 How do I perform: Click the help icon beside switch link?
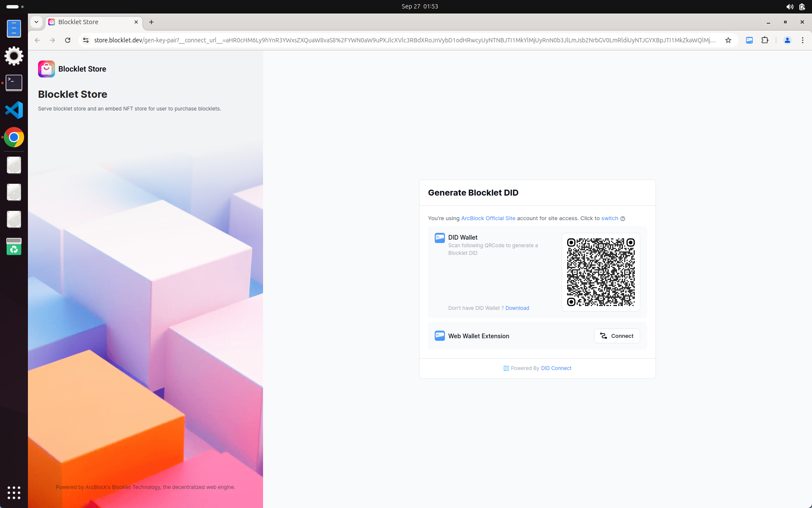tap(623, 219)
